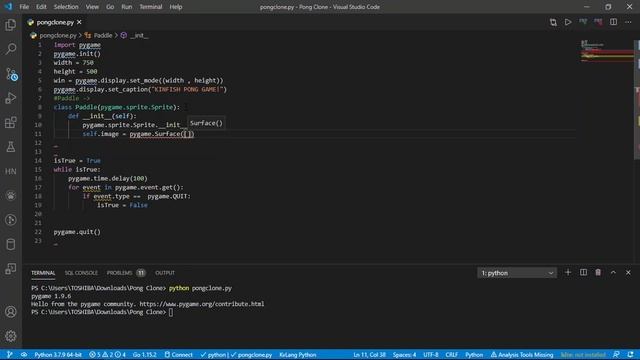Viewport: 640px width, 360px height.
Task: Open the Edit menu
Action: click(x=41, y=7)
